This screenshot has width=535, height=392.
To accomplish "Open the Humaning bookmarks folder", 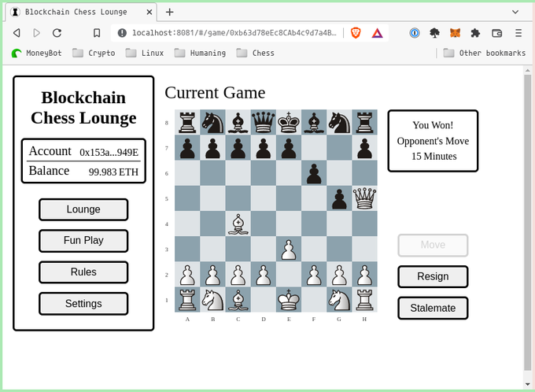I will 200,53.
